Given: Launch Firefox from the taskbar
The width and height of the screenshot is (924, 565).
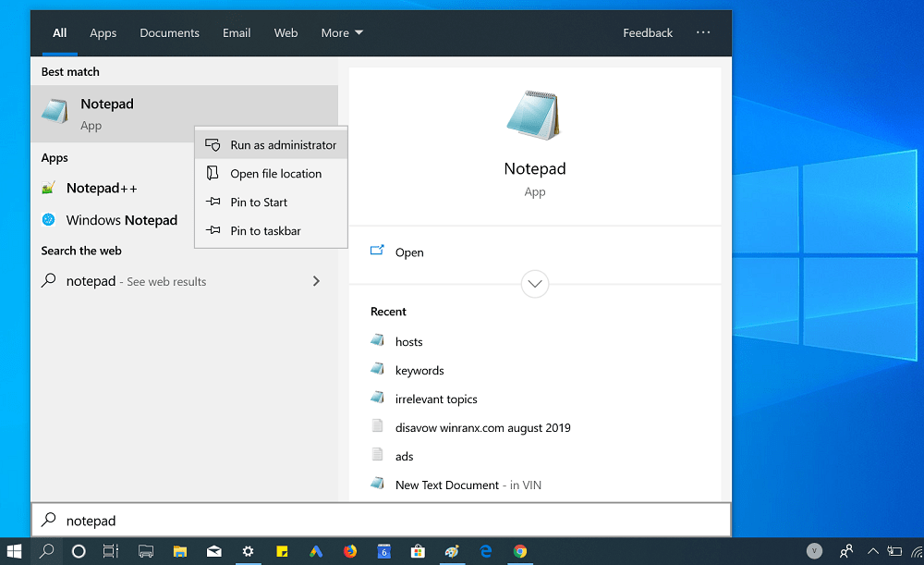Looking at the screenshot, I should coord(350,551).
